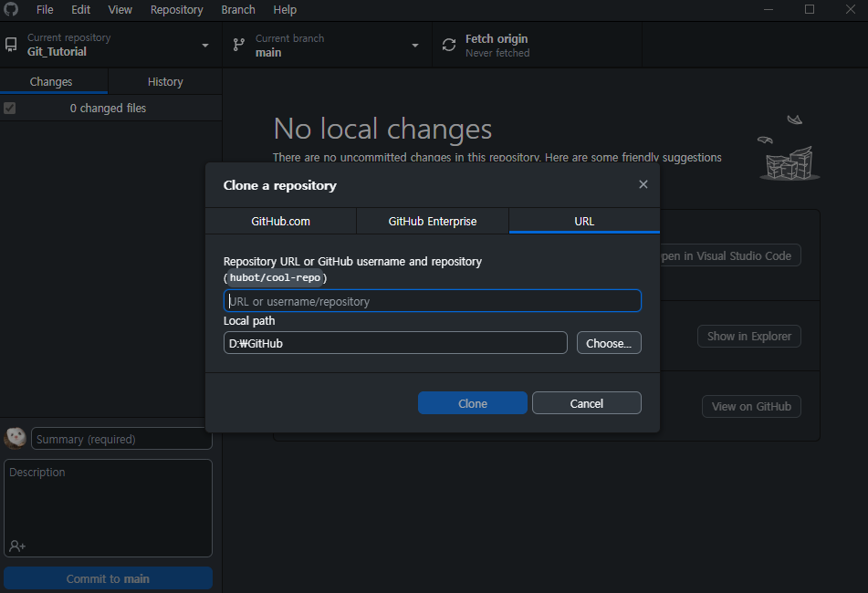Minimize the GitHub Desktop window

coord(769,9)
